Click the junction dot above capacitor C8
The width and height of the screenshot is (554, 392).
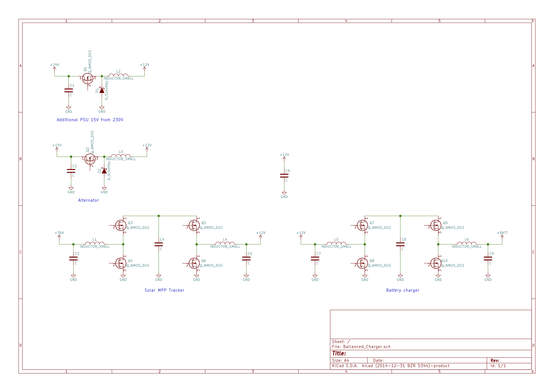coord(400,216)
